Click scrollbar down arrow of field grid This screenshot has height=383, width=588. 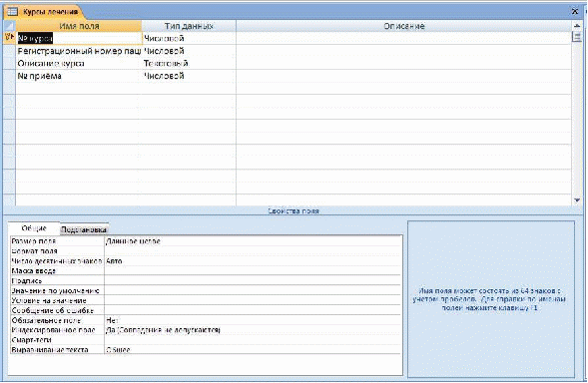[x=577, y=200]
